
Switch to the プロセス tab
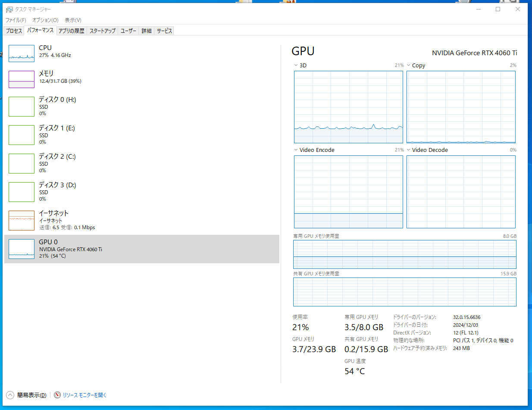pyautogui.click(x=14, y=31)
